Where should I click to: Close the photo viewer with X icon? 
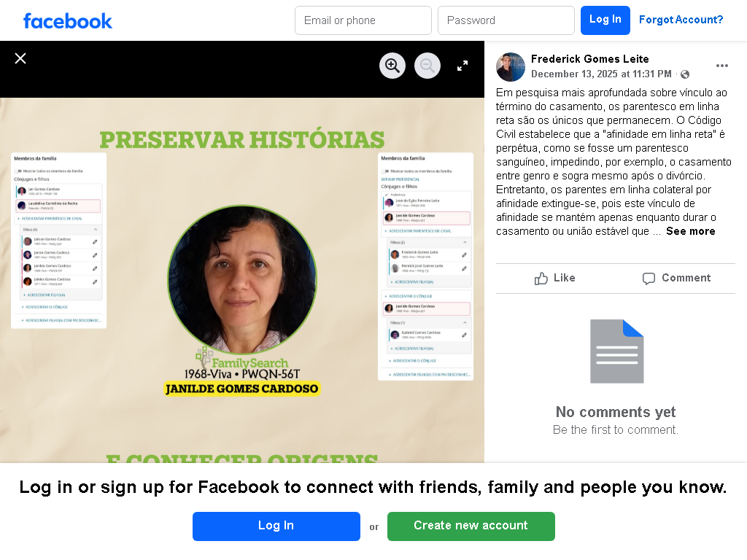[20, 58]
